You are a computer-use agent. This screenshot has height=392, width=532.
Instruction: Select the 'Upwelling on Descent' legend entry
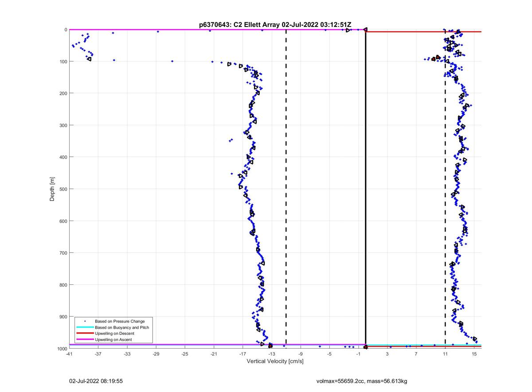(114, 334)
